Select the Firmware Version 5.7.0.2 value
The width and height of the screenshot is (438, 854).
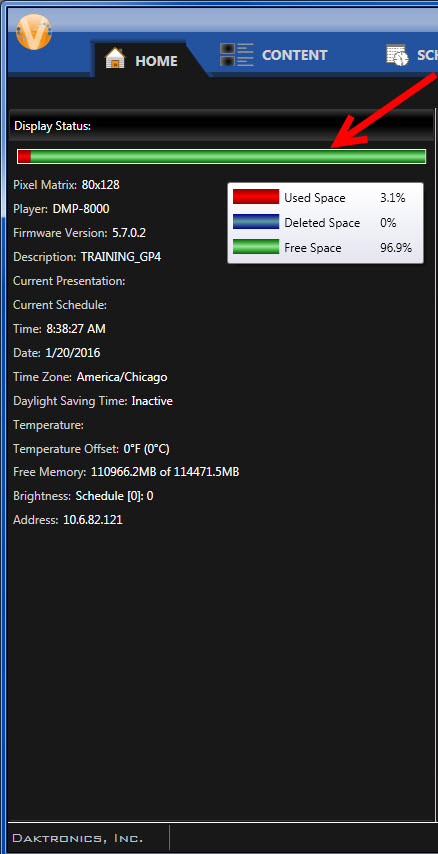point(129,233)
